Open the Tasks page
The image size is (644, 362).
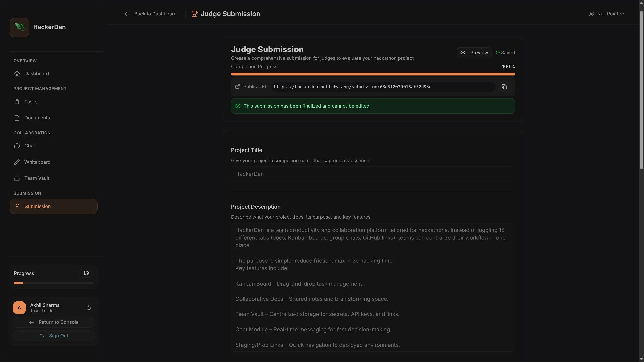pos(31,102)
